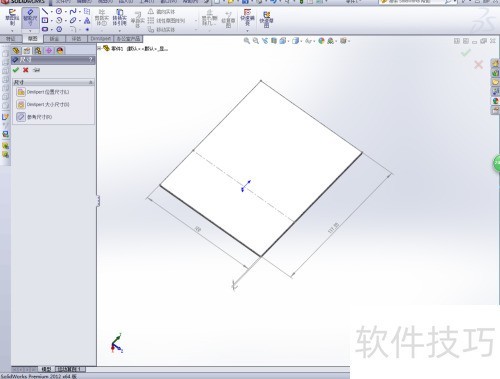Screen dimensions: 500x379
Task: Open the Appearances task pane tab
Action: click(495, 101)
